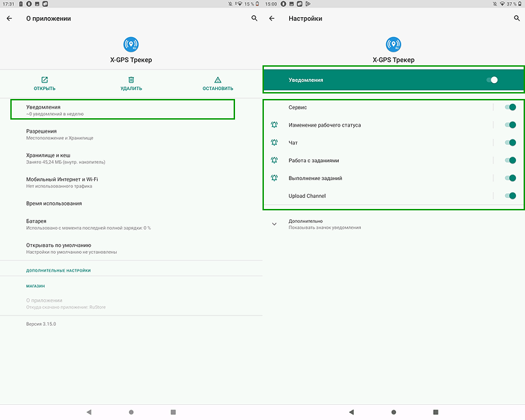Tap the 'Удалить' trash icon
This screenshot has width=525, height=420.
[131, 80]
